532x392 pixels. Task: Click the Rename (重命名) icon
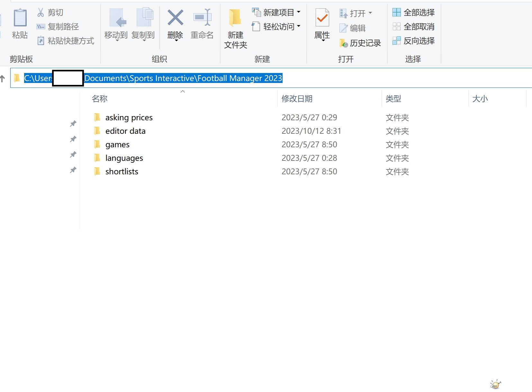[x=202, y=18]
